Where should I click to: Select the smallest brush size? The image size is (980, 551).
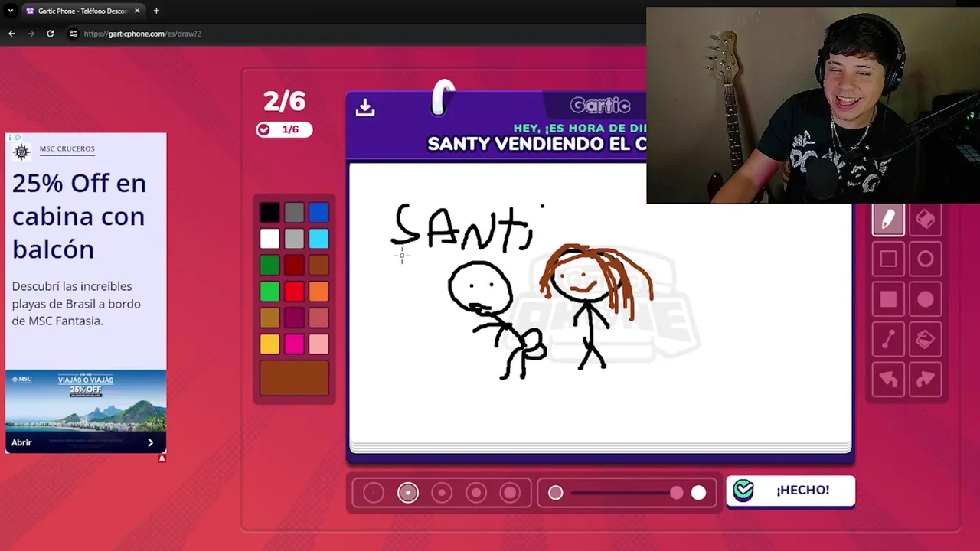point(374,493)
